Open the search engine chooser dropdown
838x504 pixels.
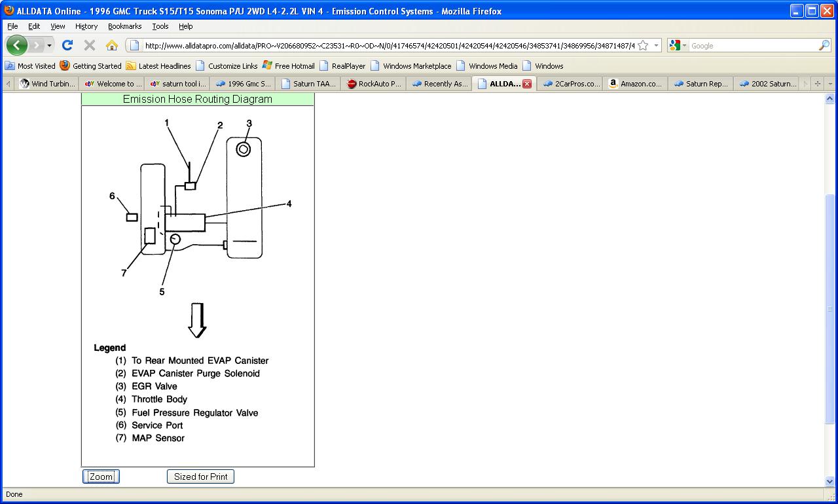pos(678,45)
